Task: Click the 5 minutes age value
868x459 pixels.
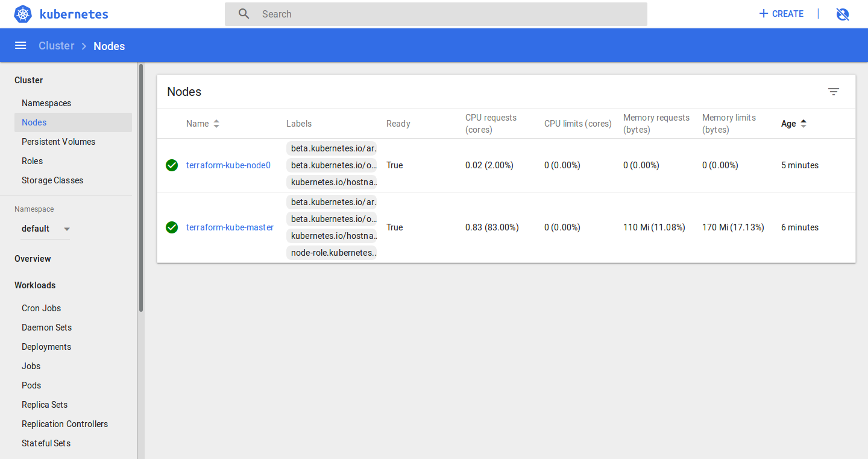Action: [x=800, y=165]
